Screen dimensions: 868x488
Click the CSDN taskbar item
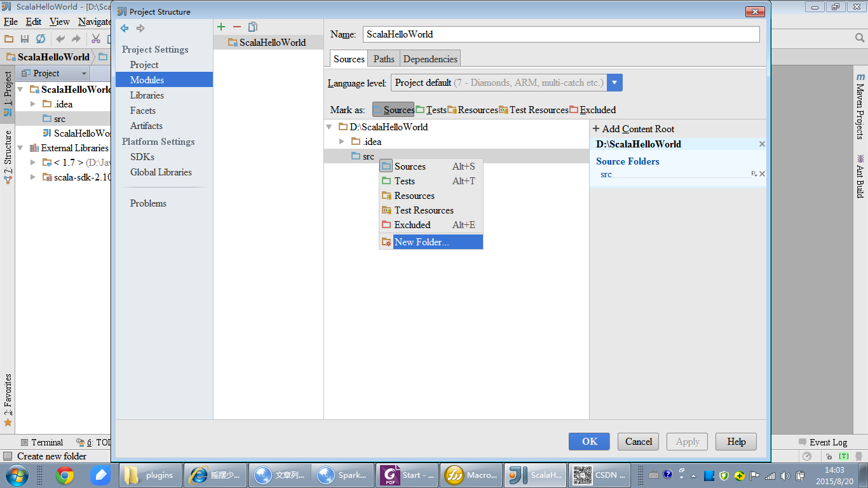(599, 475)
